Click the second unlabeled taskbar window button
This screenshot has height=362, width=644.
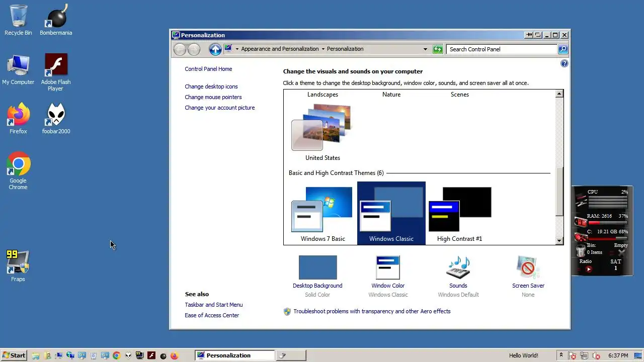pyautogui.click(x=291, y=355)
